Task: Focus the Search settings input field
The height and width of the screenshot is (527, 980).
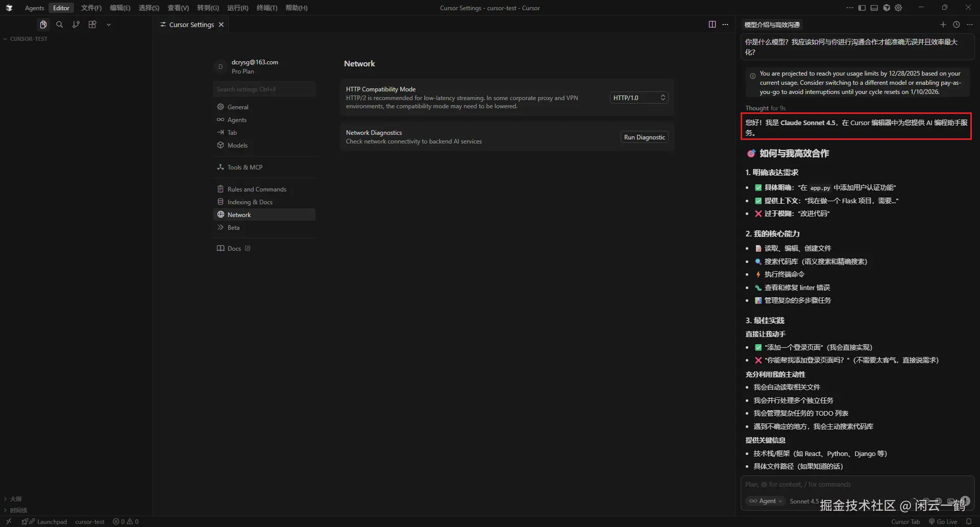Action: [x=264, y=89]
